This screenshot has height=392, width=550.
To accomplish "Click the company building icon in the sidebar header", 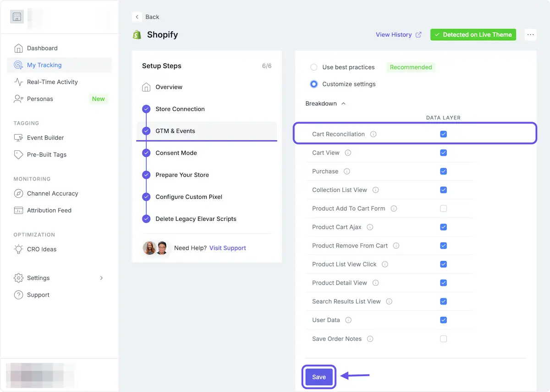I will tap(17, 17).
